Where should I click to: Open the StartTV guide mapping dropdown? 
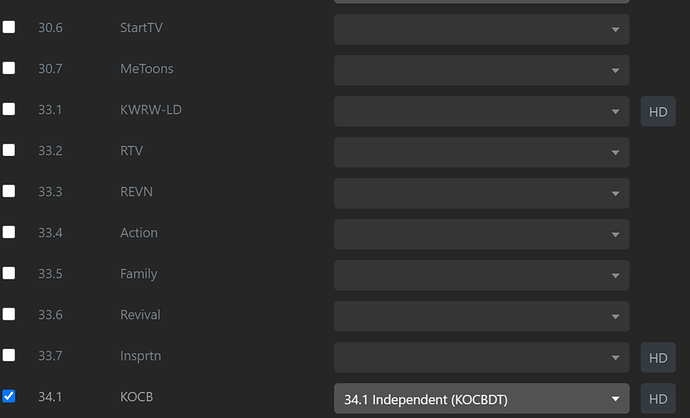[481, 29]
